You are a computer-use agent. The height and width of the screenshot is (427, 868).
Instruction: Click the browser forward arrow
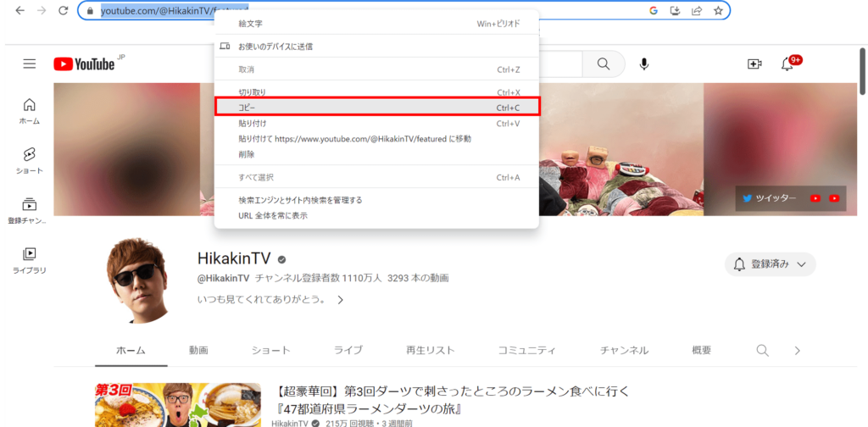[42, 10]
